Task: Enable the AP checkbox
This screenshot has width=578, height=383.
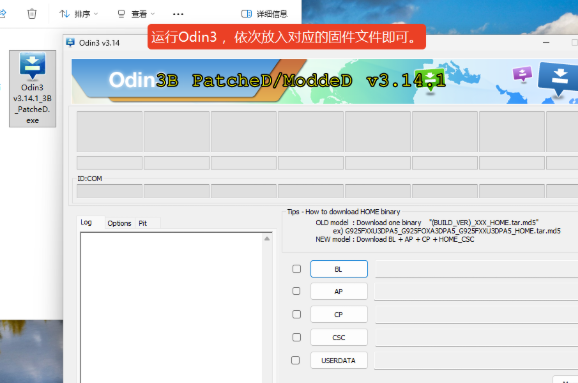Action: click(x=296, y=291)
